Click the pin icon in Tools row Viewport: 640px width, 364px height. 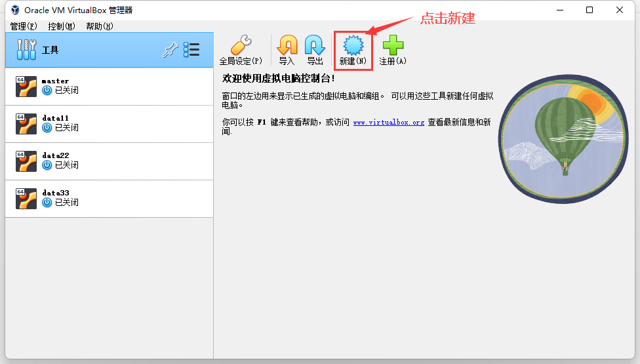point(170,50)
